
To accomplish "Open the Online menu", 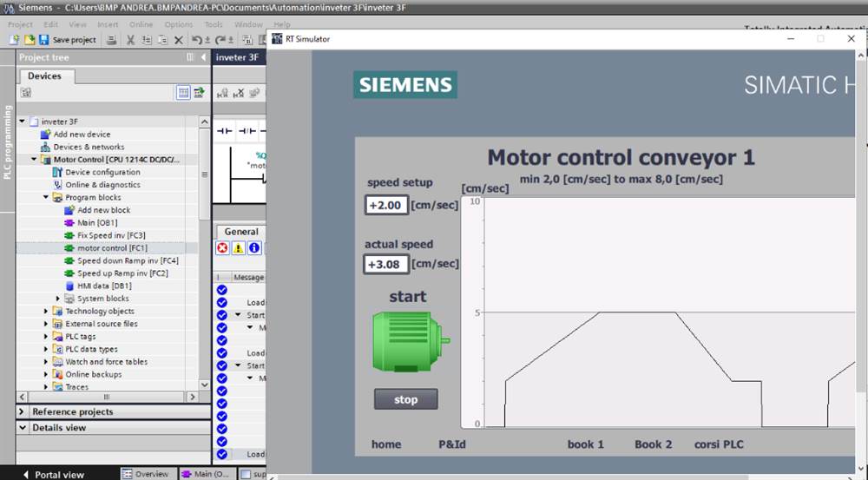I will pos(141,24).
